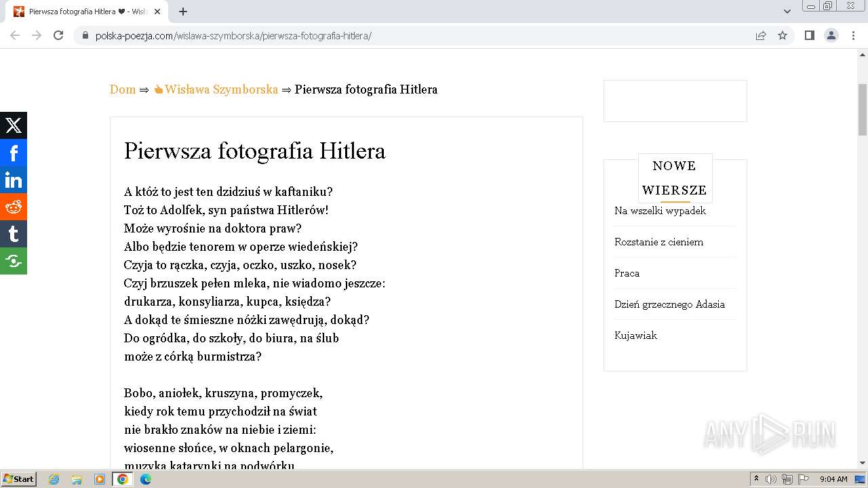The width and height of the screenshot is (868, 488).
Task: Open Windows Media Player from taskbar
Action: click(100, 479)
